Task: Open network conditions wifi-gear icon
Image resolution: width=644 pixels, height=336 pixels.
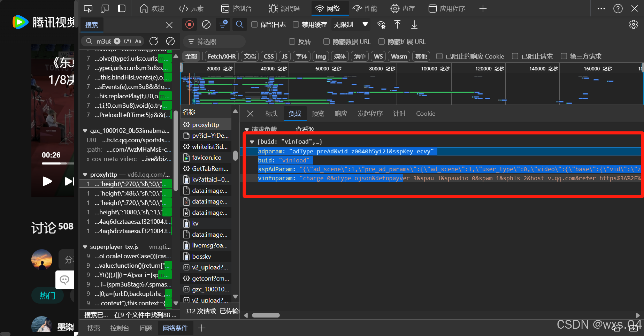Action: coord(381,24)
